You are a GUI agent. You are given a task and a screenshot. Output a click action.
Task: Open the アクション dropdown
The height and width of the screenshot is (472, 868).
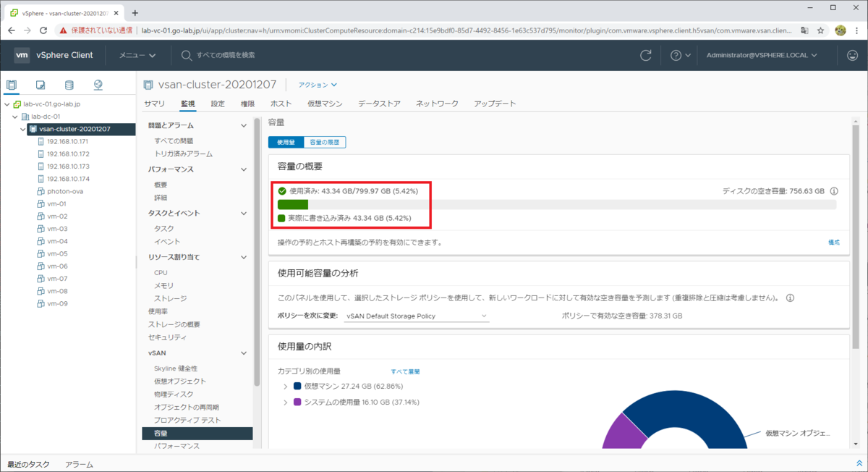pos(318,85)
